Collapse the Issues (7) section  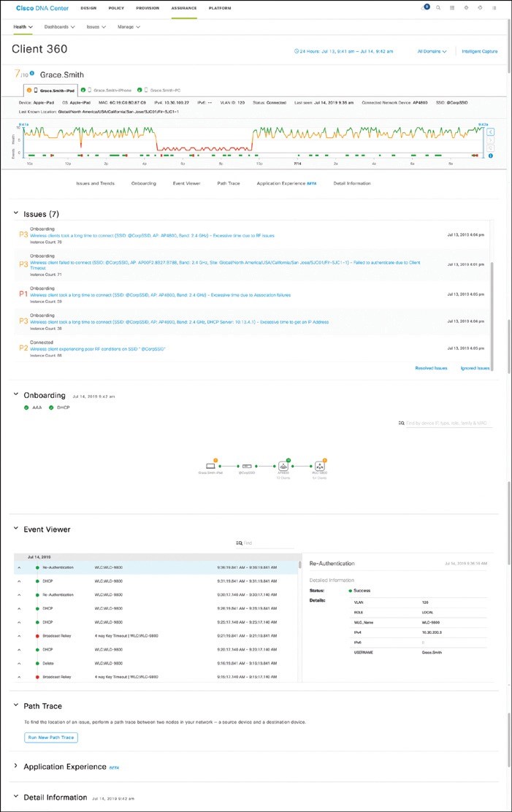(15, 212)
